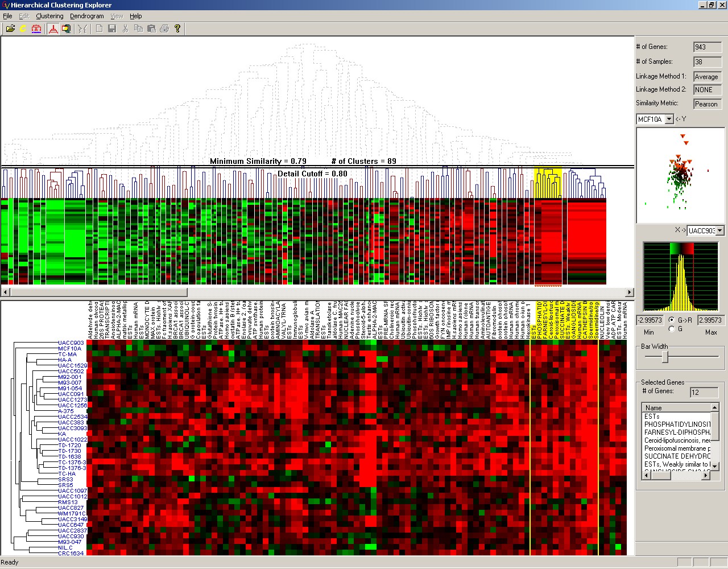
Task: Click the printer icon in toolbar
Action: (x=164, y=28)
